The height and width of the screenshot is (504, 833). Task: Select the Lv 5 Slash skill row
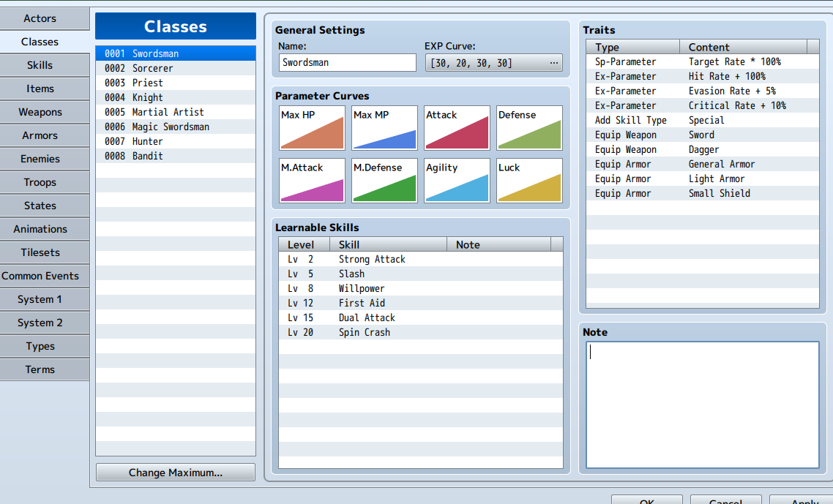[x=421, y=274]
